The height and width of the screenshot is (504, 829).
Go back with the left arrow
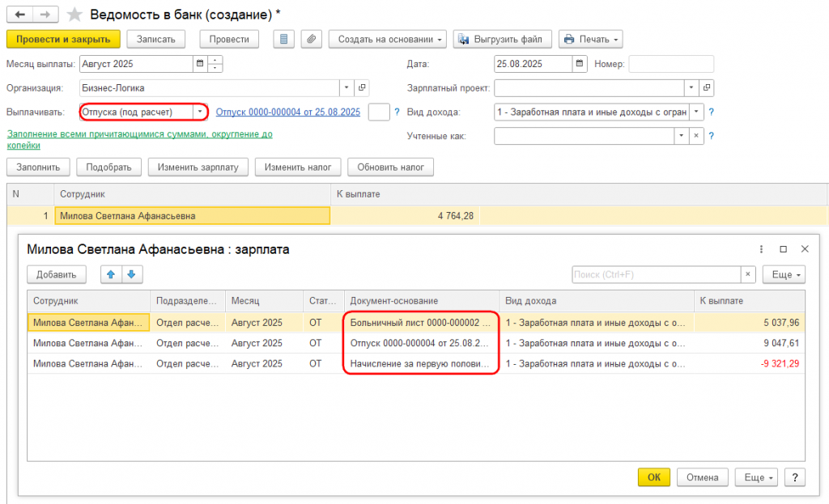point(20,15)
